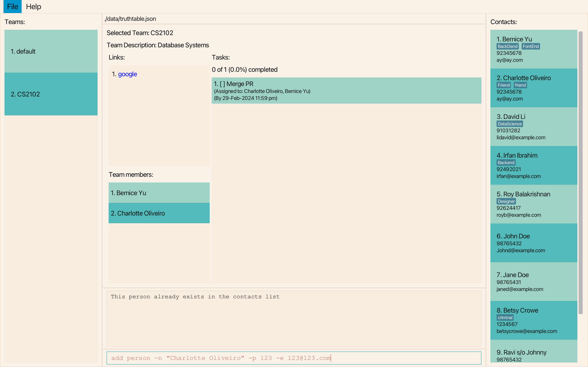Click the command input field
This screenshot has height=367, width=588.
pyautogui.click(x=294, y=358)
